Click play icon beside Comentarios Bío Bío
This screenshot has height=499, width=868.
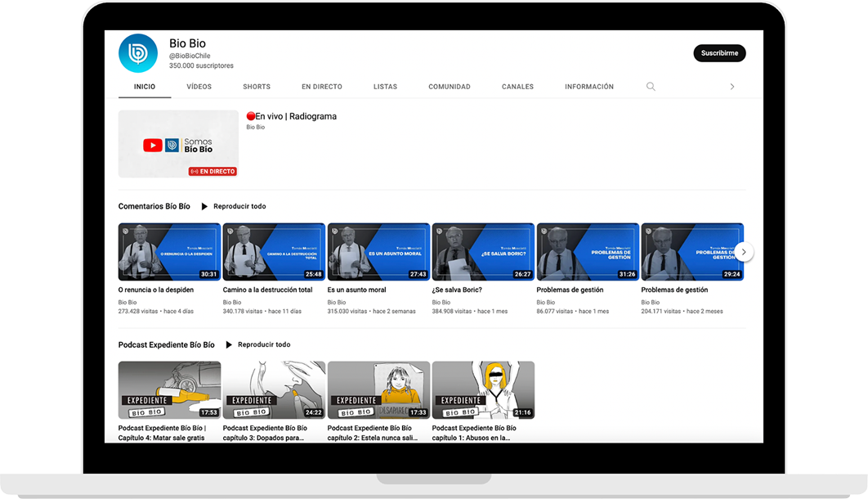click(x=204, y=207)
